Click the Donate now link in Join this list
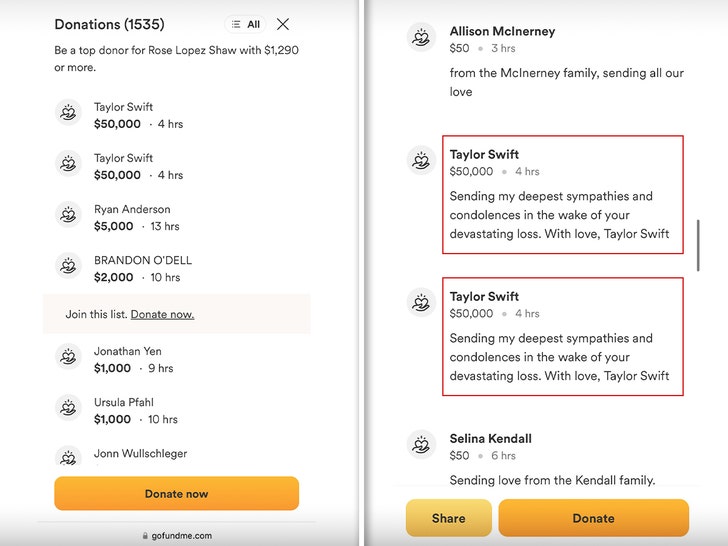The image size is (728, 546). pyautogui.click(x=162, y=314)
